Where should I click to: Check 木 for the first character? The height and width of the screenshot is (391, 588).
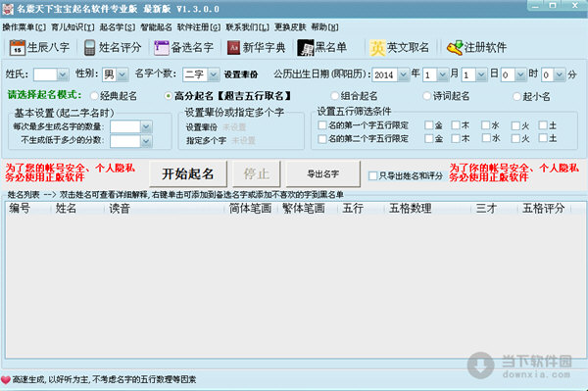[x=456, y=125]
